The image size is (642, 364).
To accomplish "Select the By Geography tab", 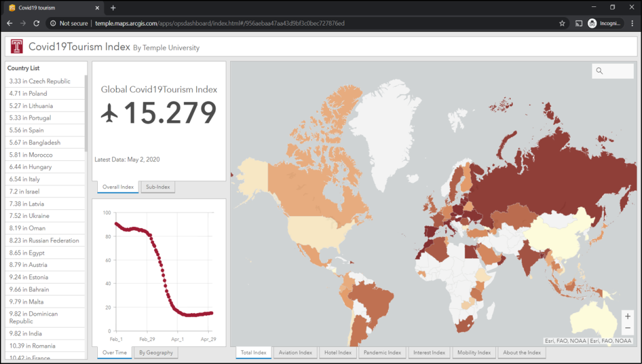I will [156, 353].
